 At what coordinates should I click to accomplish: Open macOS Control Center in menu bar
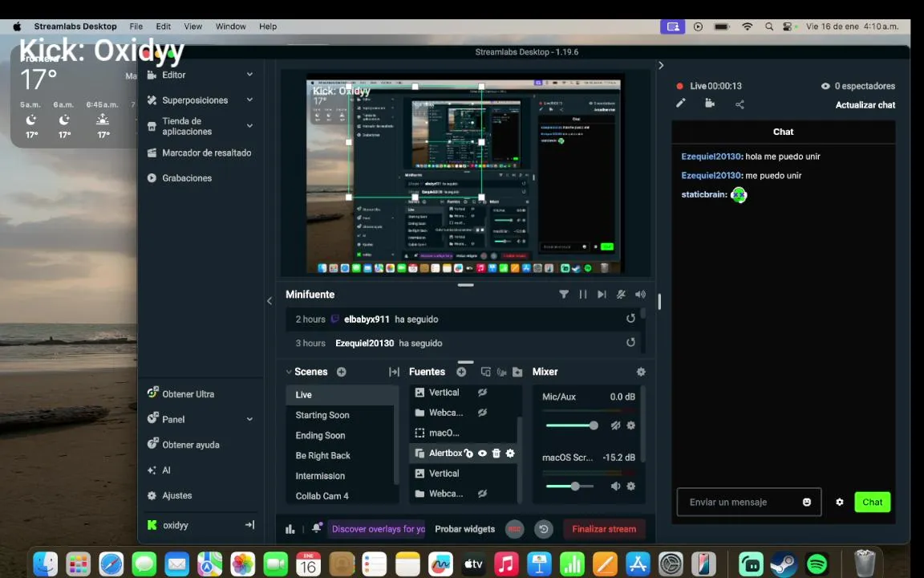pyautogui.click(x=788, y=26)
